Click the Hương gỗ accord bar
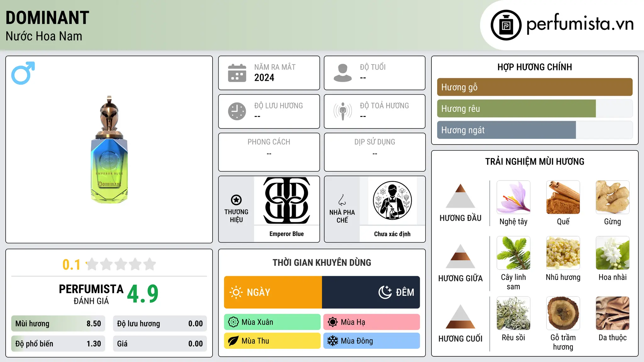The height and width of the screenshot is (362, 644). pyautogui.click(x=535, y=87)
